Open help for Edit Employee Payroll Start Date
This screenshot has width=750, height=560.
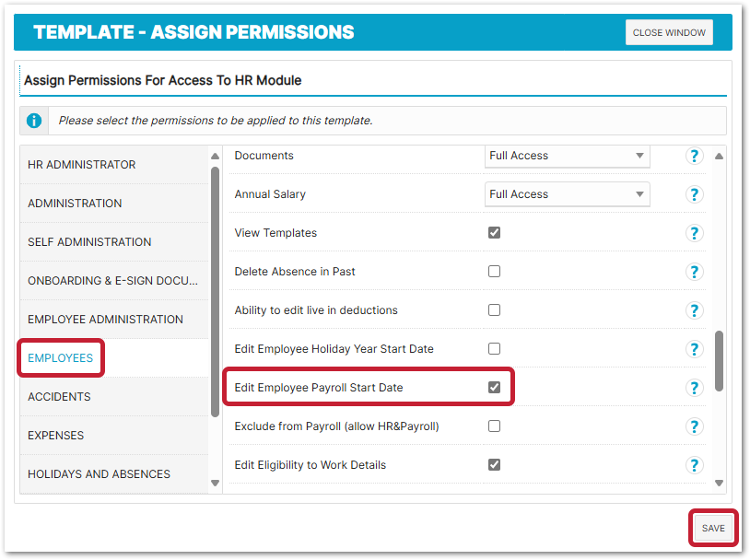tap(694, 389)
